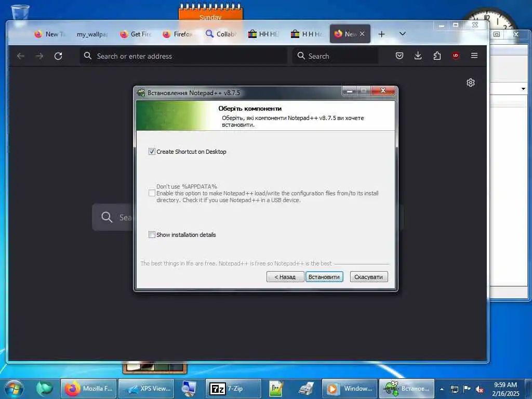This screenshot has height=399, width=532.
Task: Switch to the Collab tab
Action: (x=221, y=34)
